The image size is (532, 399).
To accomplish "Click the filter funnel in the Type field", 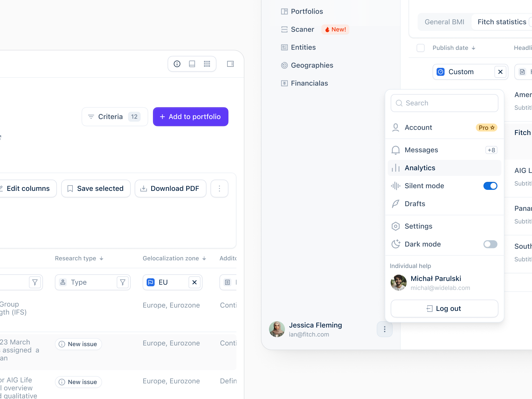I will (x=123, y=282).
